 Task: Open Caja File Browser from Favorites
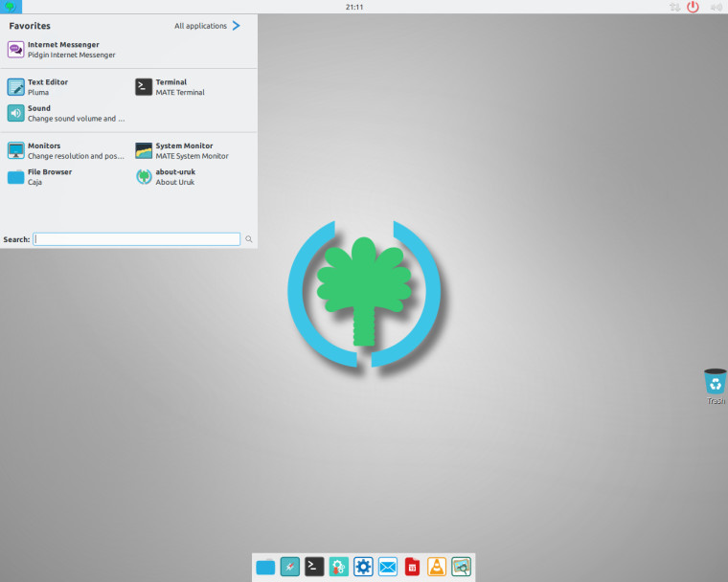(40, 177)
